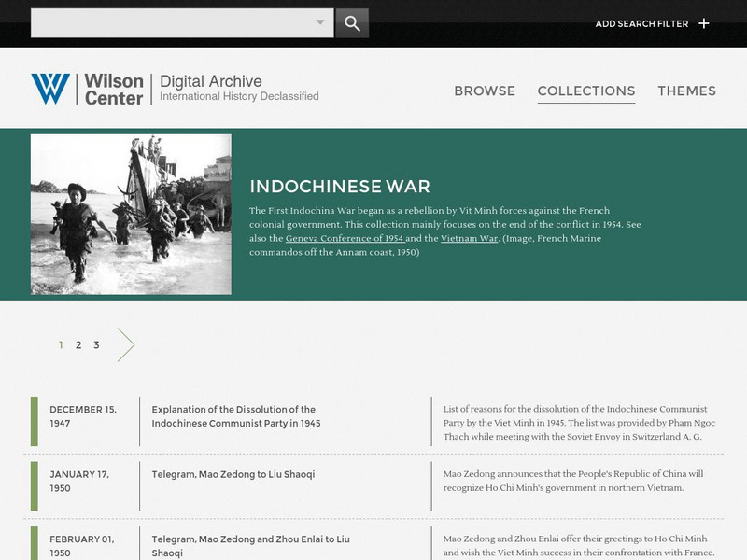This screenshot has height=560, width=747.
Task: Click the plus icon beside Add Search Filter
Action: pos(704,23)
